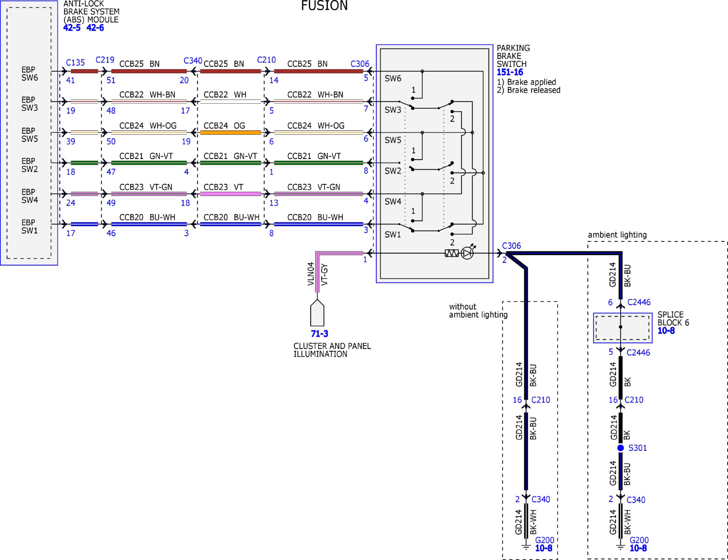Click the resistor symbol beside the LED
This screenshot has height=560, width=728.
(451, 253)
